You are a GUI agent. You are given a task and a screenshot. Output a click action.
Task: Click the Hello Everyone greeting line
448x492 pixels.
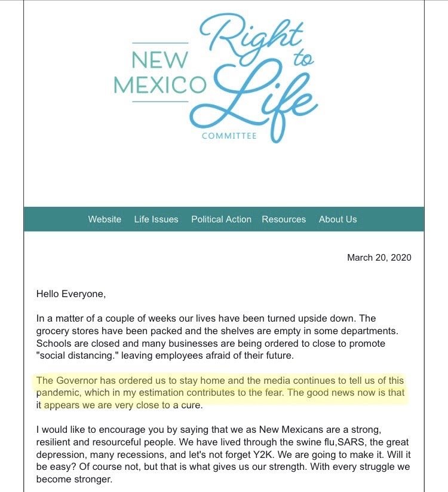coord(71,294)
